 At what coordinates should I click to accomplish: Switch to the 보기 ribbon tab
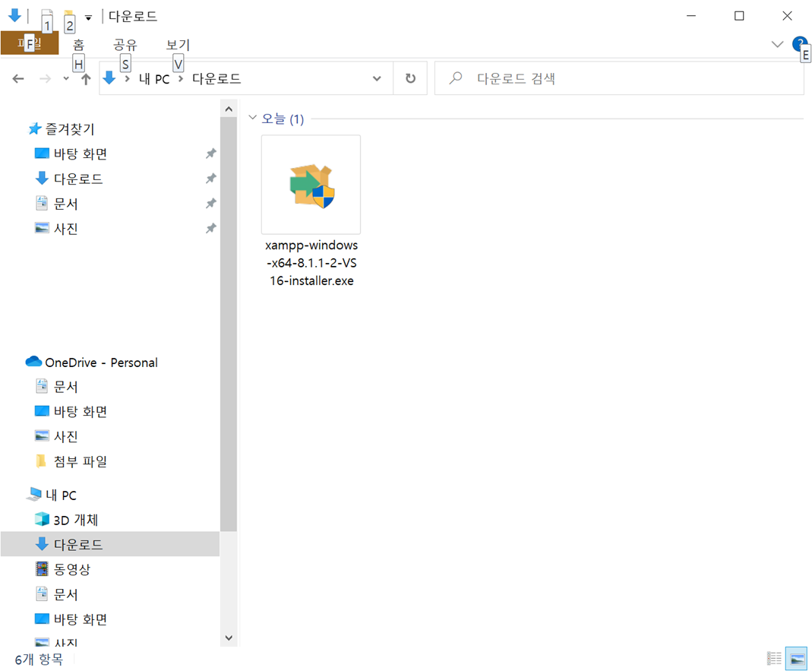[x=178, y=45]
